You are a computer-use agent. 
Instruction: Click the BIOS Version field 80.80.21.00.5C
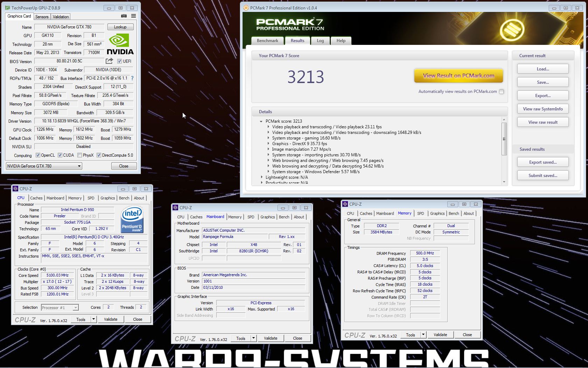point(69,61)
